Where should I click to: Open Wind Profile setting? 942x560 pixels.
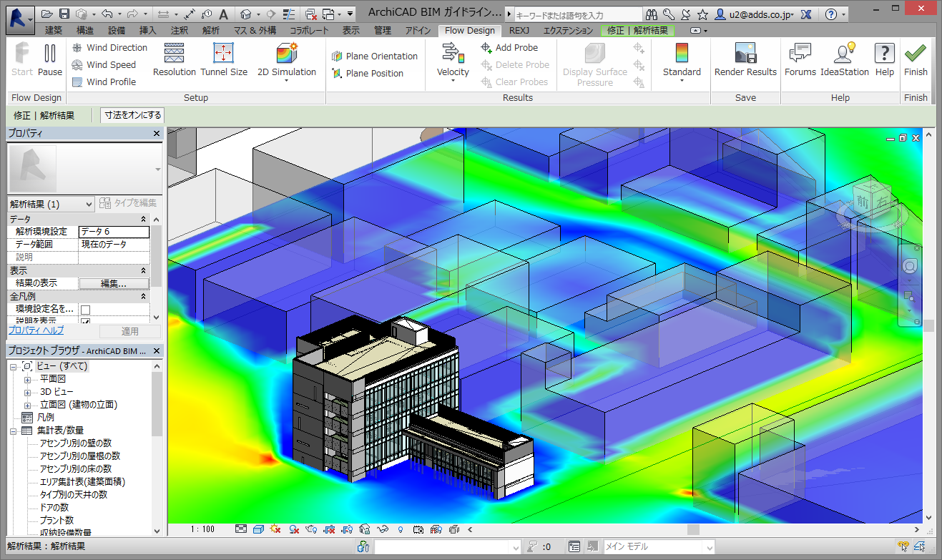coord(104,82)
